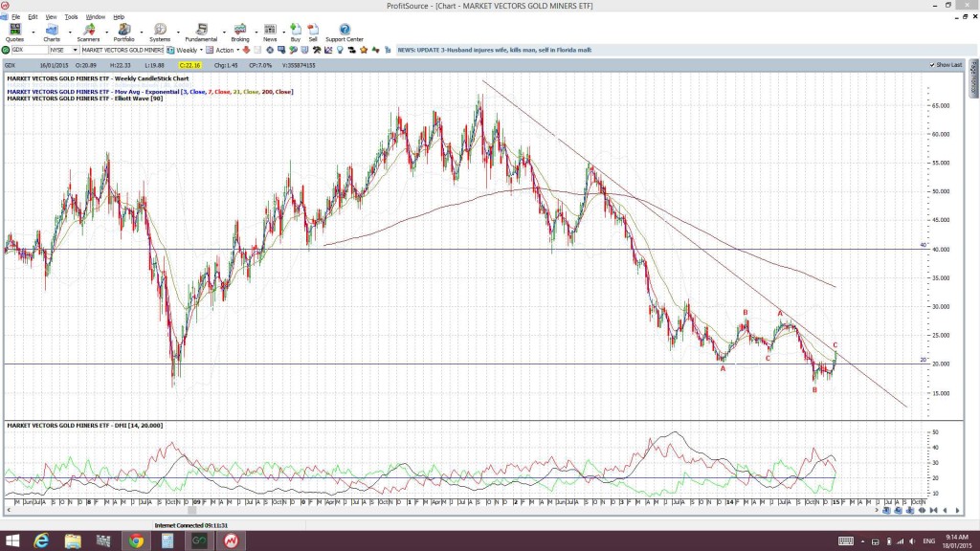Click the horizontal scrollbar thumb below the chart
The height and width of the screenshot is (551, 980).
(191, 511)
